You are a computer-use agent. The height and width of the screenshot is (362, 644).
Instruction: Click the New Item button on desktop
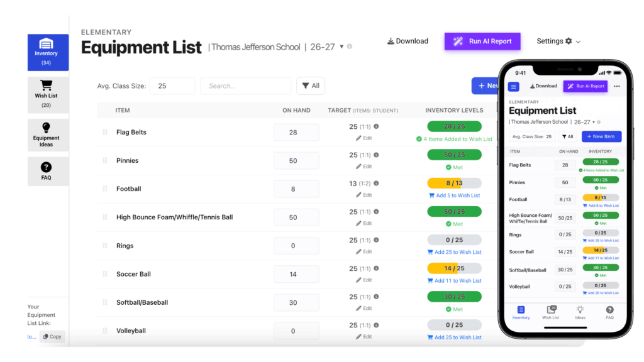(485, 85)
